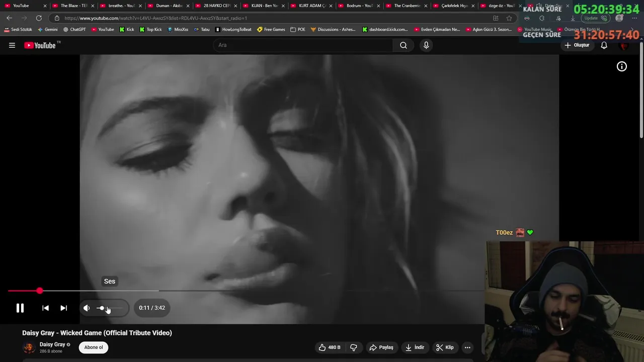Start voice search with the microphone icon
Screen dimensions: 644x362
point(426,45)
